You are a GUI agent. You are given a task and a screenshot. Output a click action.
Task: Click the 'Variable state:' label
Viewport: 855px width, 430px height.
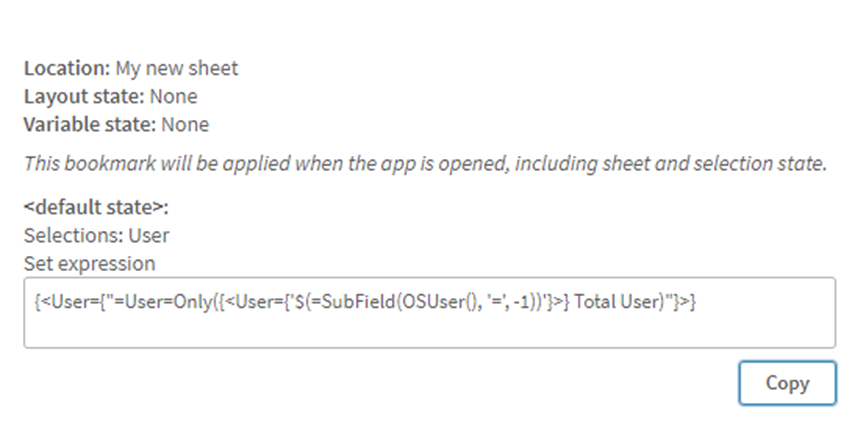tap(90, 125)
